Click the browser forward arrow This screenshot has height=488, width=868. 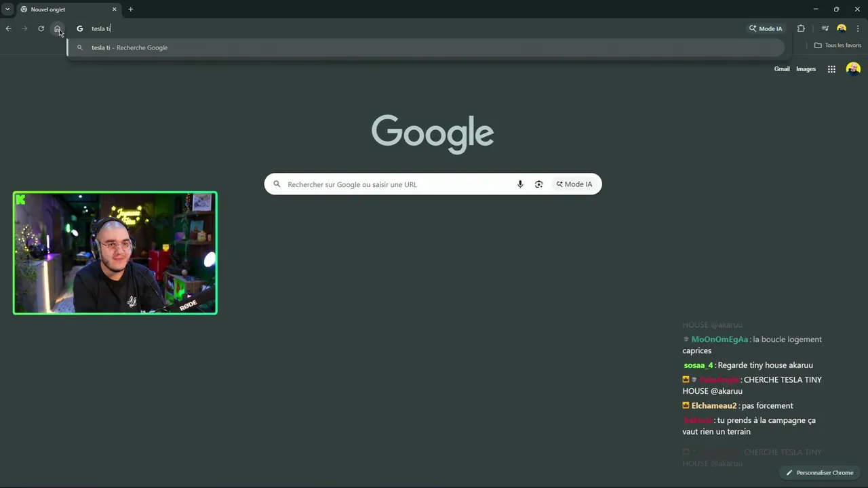tap(24, 28)
